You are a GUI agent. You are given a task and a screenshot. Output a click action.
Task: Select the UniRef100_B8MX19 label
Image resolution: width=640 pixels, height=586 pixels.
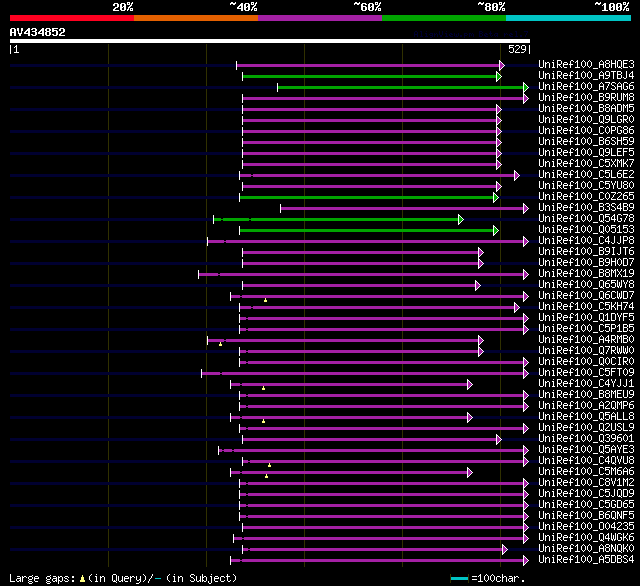click(586, 273)
